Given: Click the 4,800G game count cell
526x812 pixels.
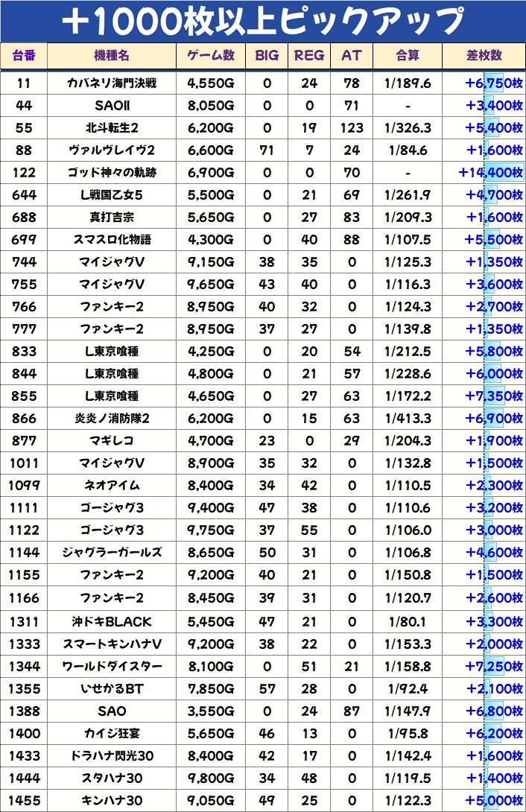Looking at the screenshot, I should pos(211,373).
